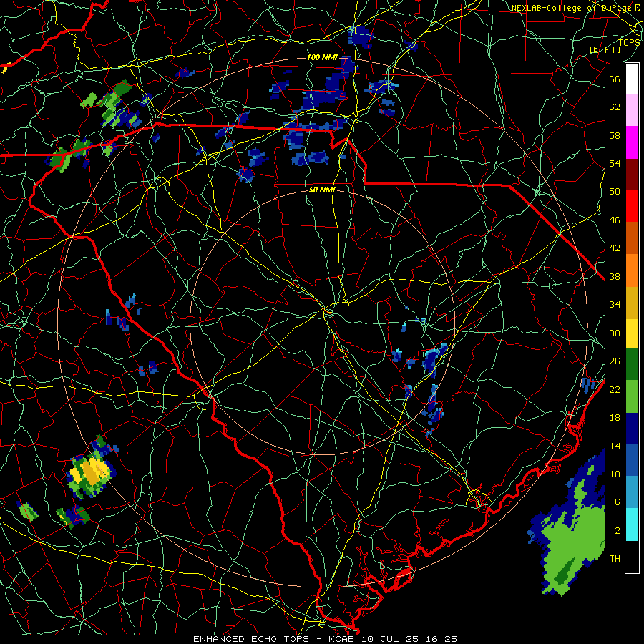Click the navy blue legend swatch

click(x=632, y=429)
